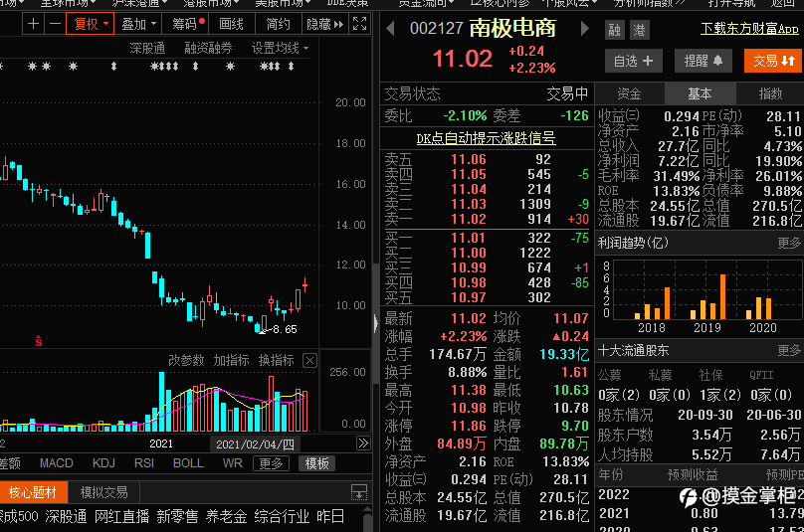The width and height of the screenshot is (804, 532).
Task: Click the 简约 view button
Action: coord(279,24)
